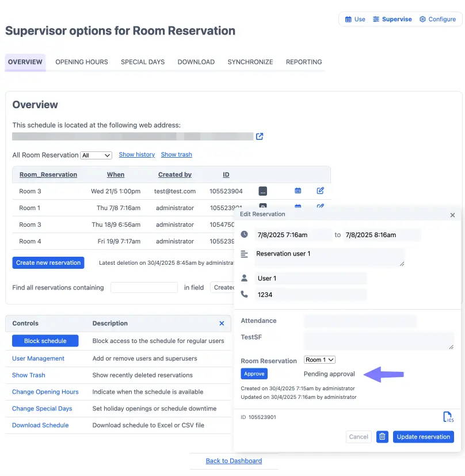
Task: Switch to the Opening Hours tab
Action: pyautogui.click(x=82, y=62)
